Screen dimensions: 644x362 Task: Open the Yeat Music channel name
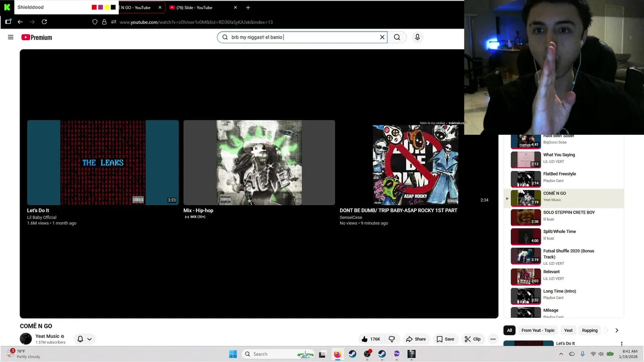(47, 336)
